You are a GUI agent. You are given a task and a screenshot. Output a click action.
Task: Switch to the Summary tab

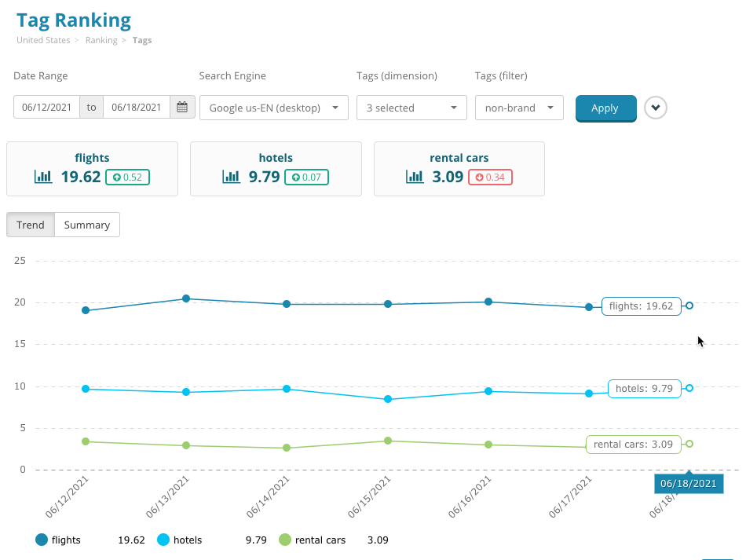click(x=86, y=225)
